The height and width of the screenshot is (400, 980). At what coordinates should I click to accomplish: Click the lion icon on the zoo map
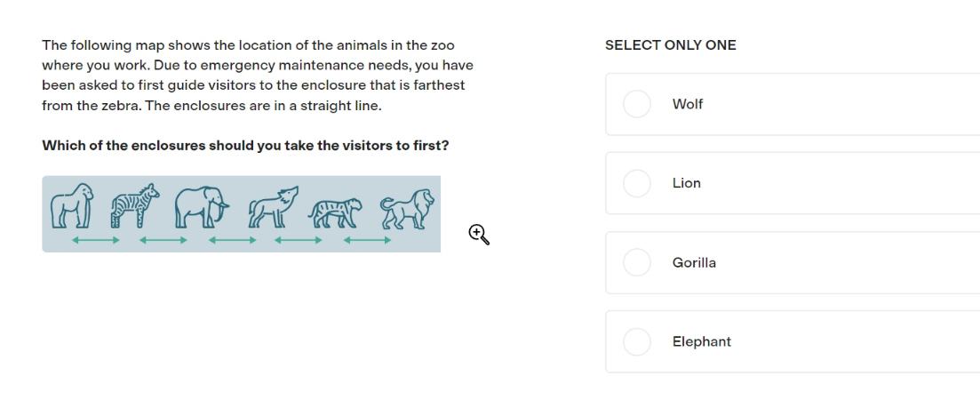(x=408, y=209)
